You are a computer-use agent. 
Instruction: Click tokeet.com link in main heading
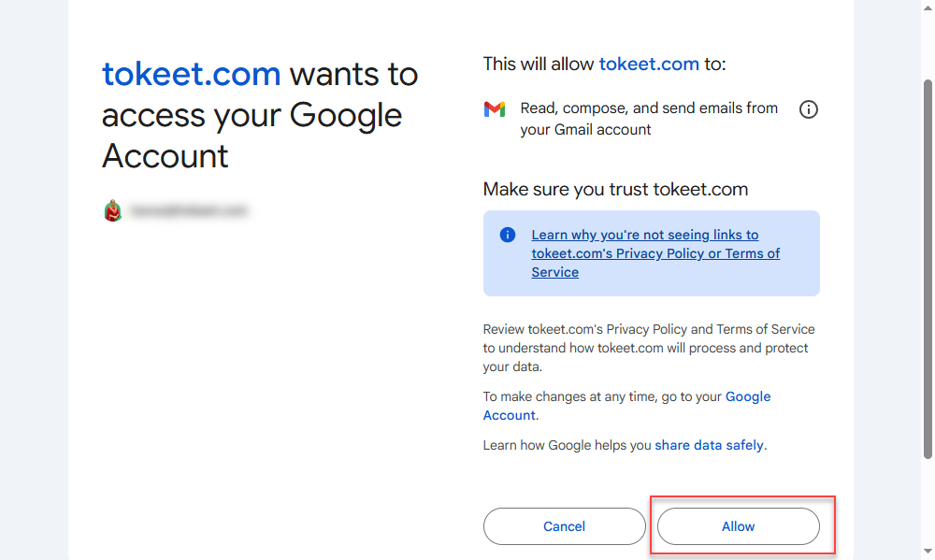192,74
